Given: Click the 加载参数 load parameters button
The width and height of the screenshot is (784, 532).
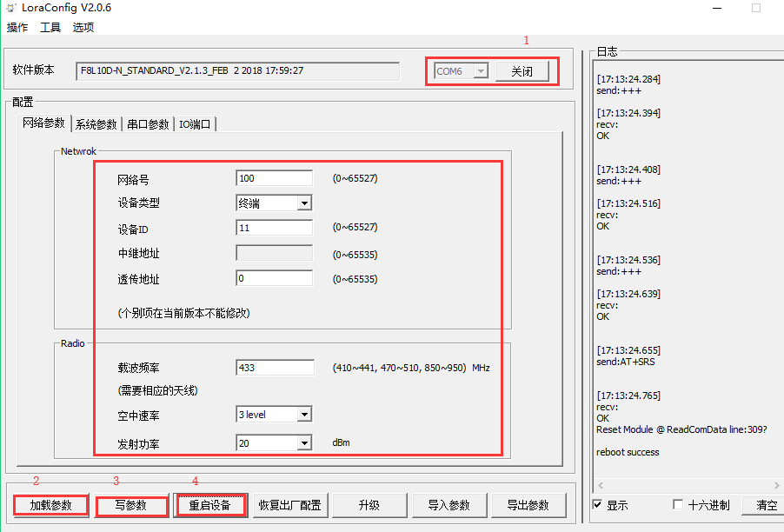Looking at the screenshot, I should [50, 505].
